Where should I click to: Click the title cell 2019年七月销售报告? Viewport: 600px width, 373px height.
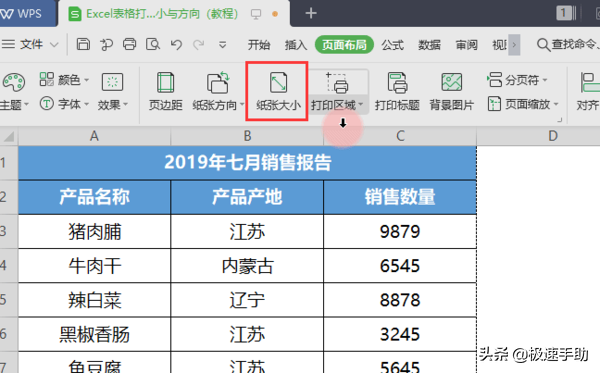tap(247, 163)
